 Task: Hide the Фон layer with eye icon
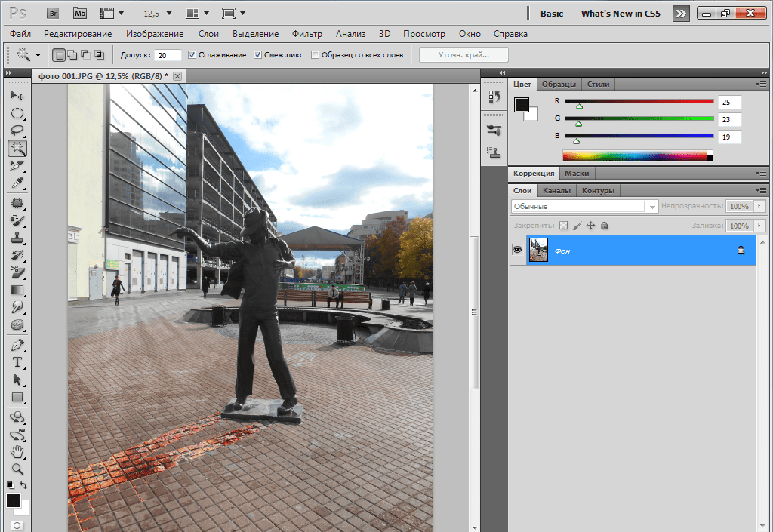(x=518, y=250)
